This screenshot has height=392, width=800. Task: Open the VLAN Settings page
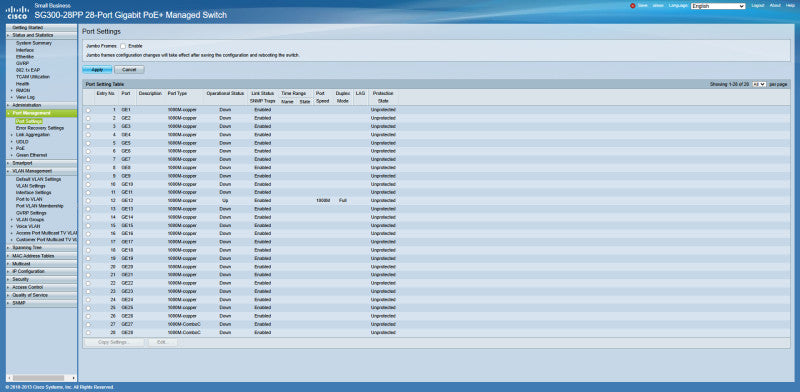pos(31,186)
